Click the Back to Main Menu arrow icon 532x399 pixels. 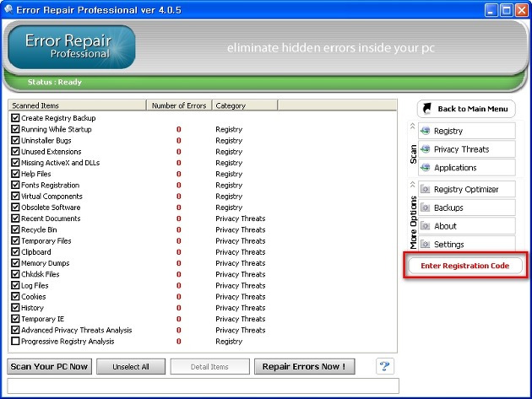click(426, 109)
